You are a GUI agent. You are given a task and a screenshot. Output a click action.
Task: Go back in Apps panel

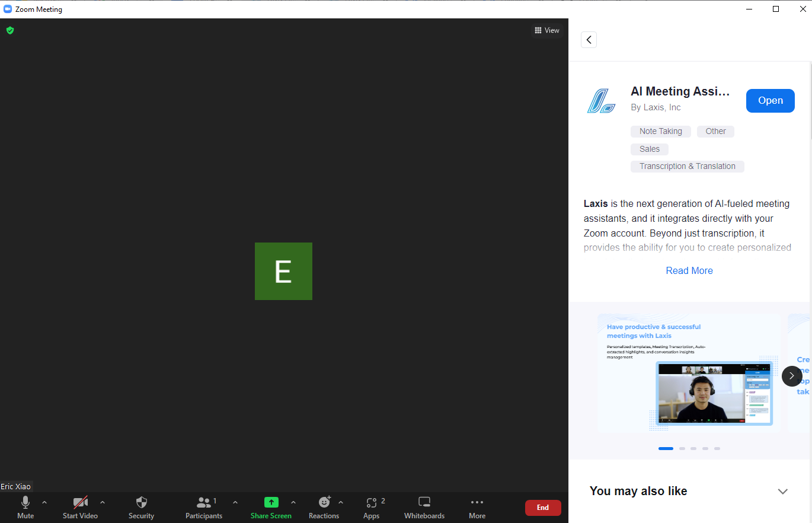(x=589, y=40)
